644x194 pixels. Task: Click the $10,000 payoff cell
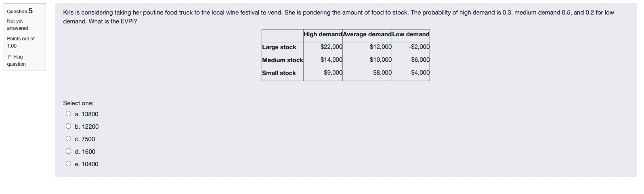(380, 60)
